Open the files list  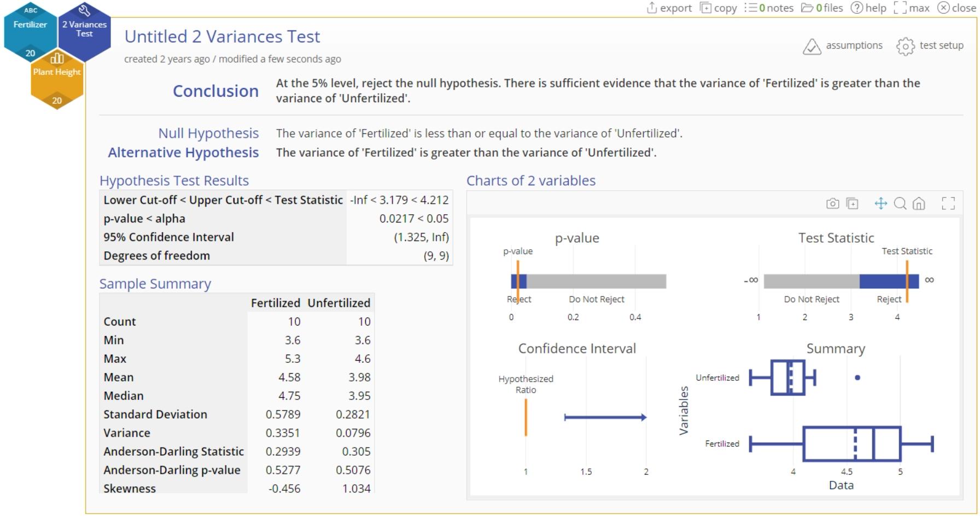[x=822, y=8]
